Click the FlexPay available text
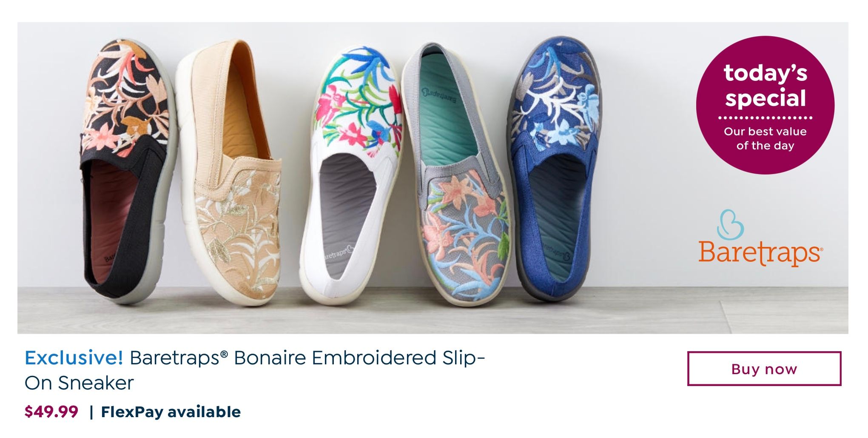 pos(171,412)
